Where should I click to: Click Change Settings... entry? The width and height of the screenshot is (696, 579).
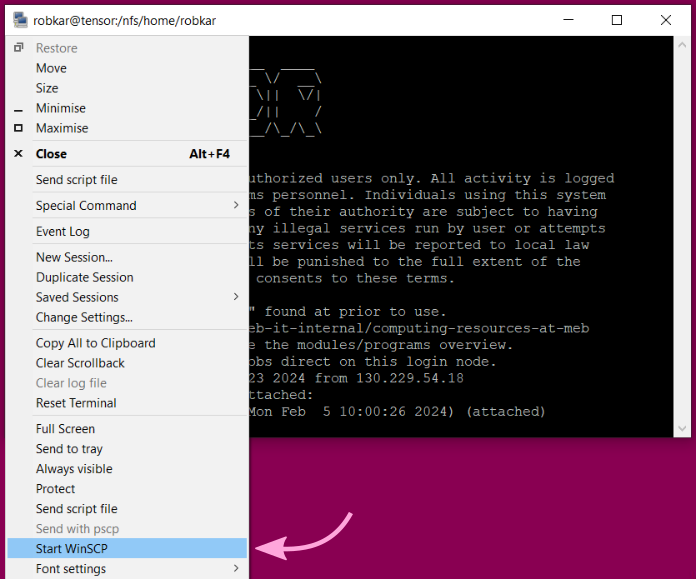coord(84,317)
